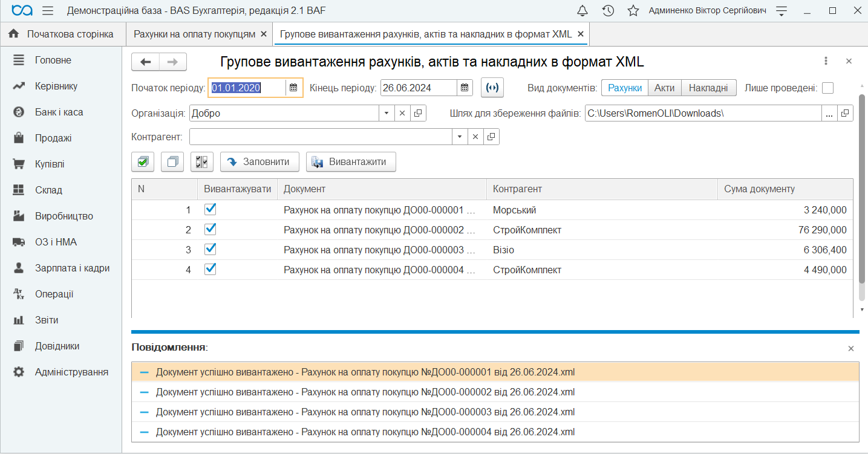Open calendar for Початок періоду

(293, 88)
